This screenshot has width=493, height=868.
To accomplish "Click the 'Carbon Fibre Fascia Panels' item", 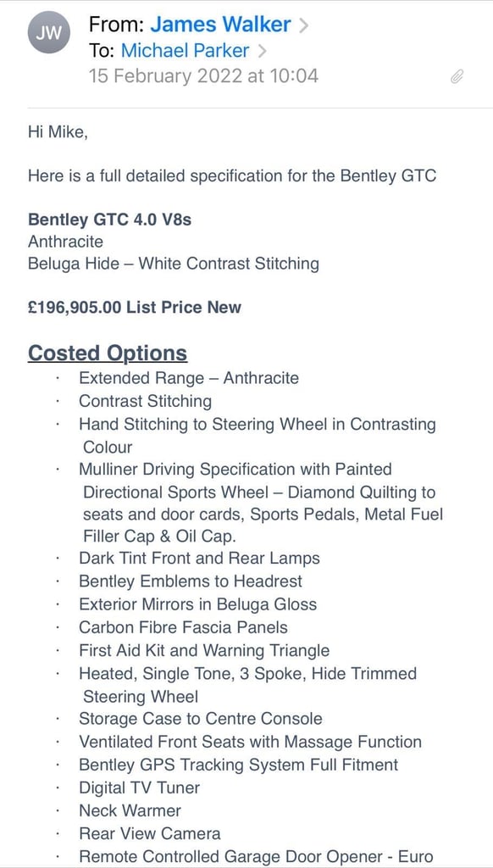I will [x=183, y=627].
